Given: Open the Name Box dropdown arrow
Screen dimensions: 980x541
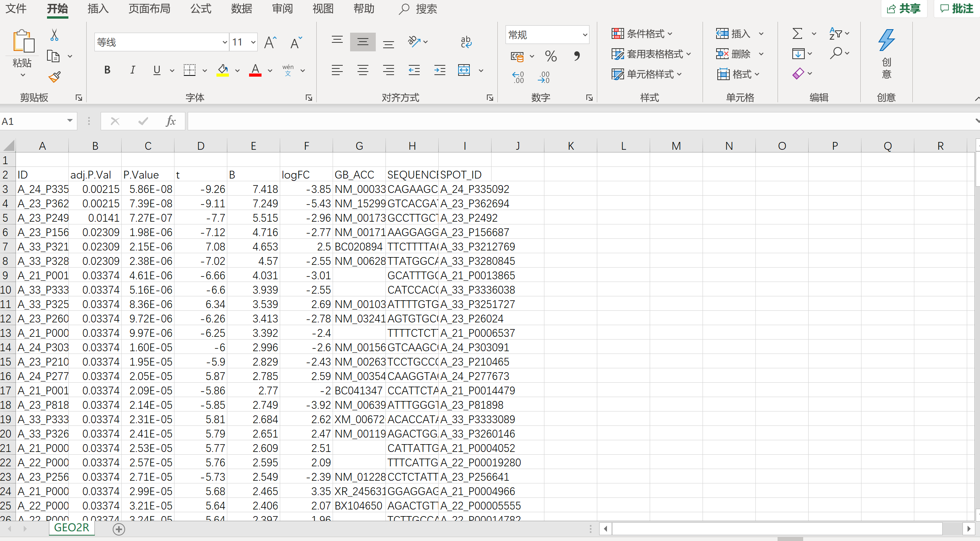Looking at the screenshot, I should pyautogui.click(x=70, y=121).
